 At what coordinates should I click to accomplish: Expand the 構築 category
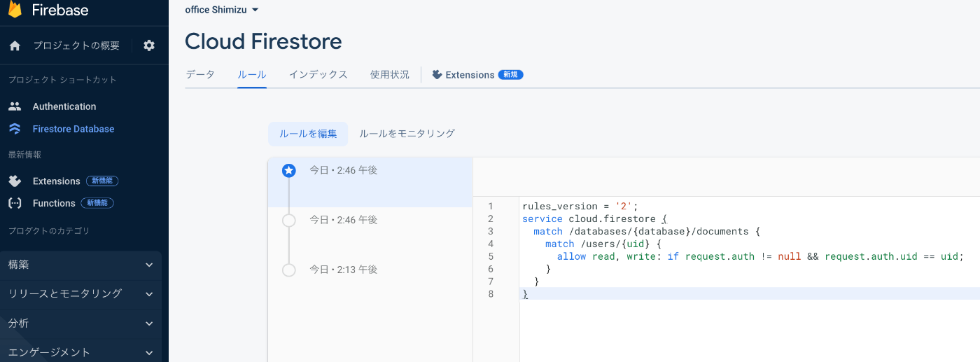(x=80, y=265)
